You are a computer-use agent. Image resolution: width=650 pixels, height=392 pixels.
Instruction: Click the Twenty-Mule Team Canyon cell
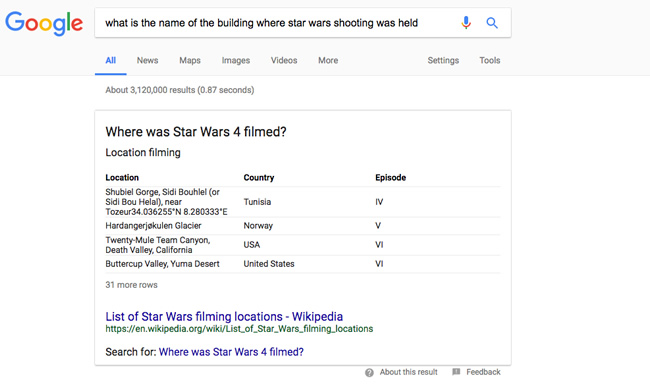click(158, 245)
